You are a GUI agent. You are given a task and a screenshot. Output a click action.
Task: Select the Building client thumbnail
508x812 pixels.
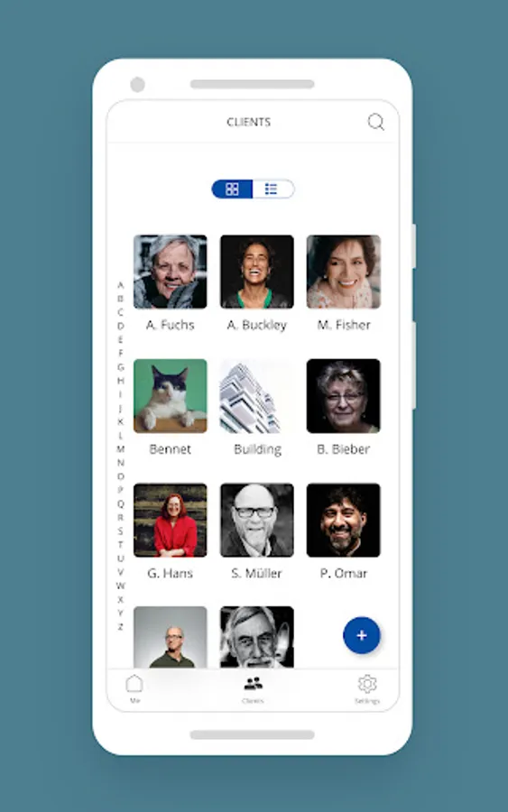[257, 396]
